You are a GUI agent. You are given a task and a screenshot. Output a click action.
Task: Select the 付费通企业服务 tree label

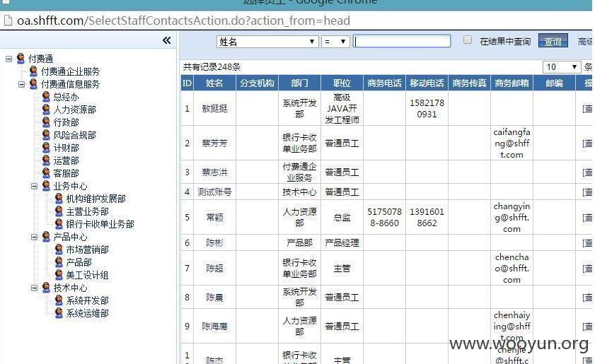70,71
